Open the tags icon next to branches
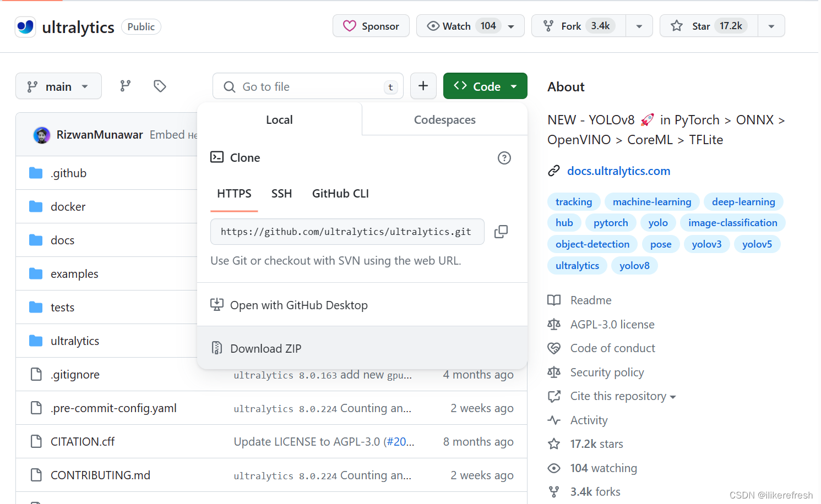This screenshot has height=504, width=821. (x=160, y=86)
